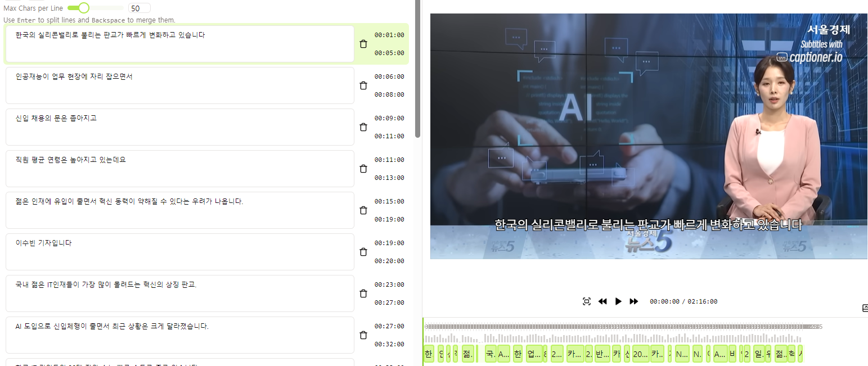Screen dimensions: 868x366
Task: Click end time 00:32:00
Action: click(x=389, y=344)
